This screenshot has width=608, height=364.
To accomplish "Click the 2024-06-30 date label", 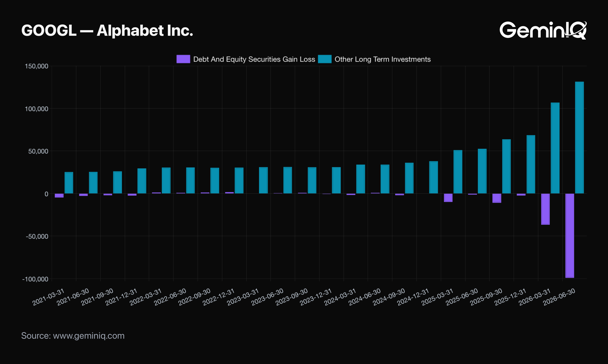I will click(365, 297).
